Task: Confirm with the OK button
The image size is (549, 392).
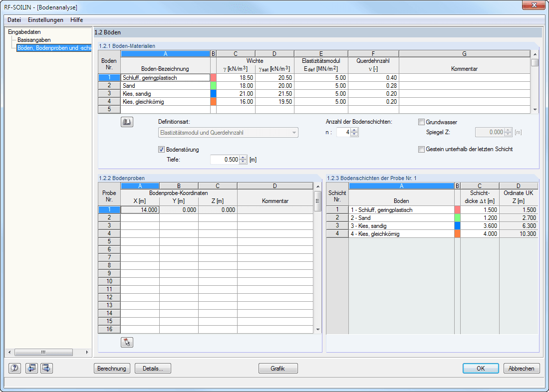Action: (481, 369)
